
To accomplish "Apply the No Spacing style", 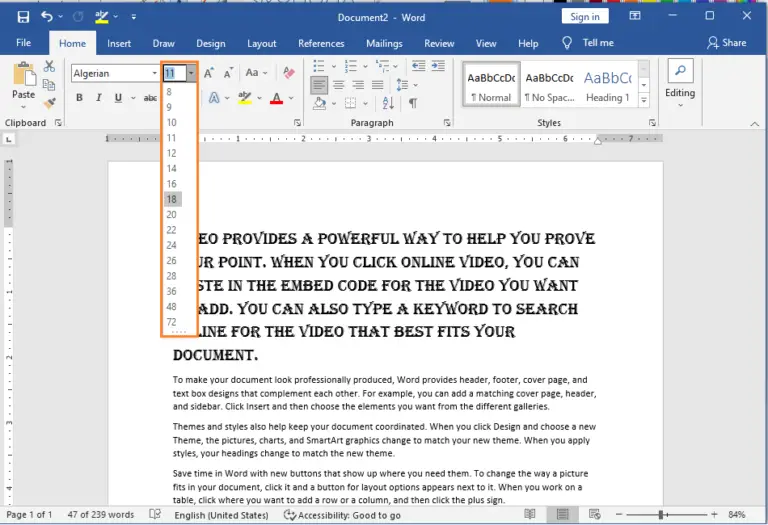I will [x=550, y=84].
